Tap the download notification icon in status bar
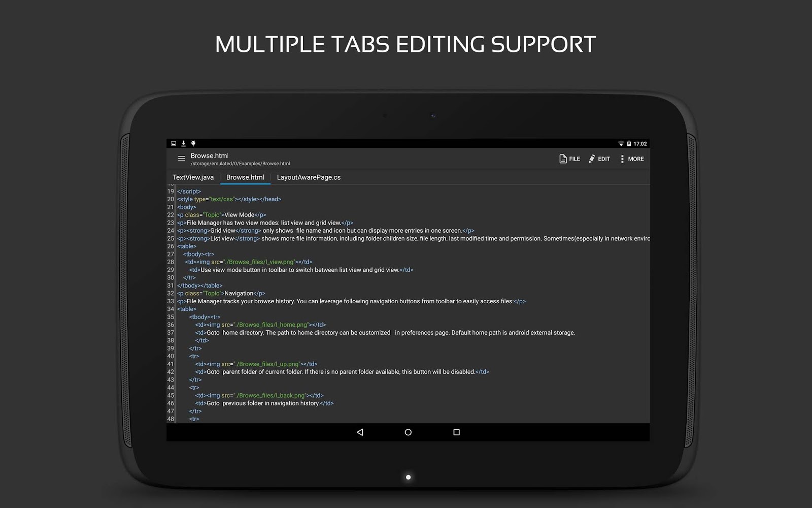The width and height of the screenshot is (812, 508). [x=183, y=143]
